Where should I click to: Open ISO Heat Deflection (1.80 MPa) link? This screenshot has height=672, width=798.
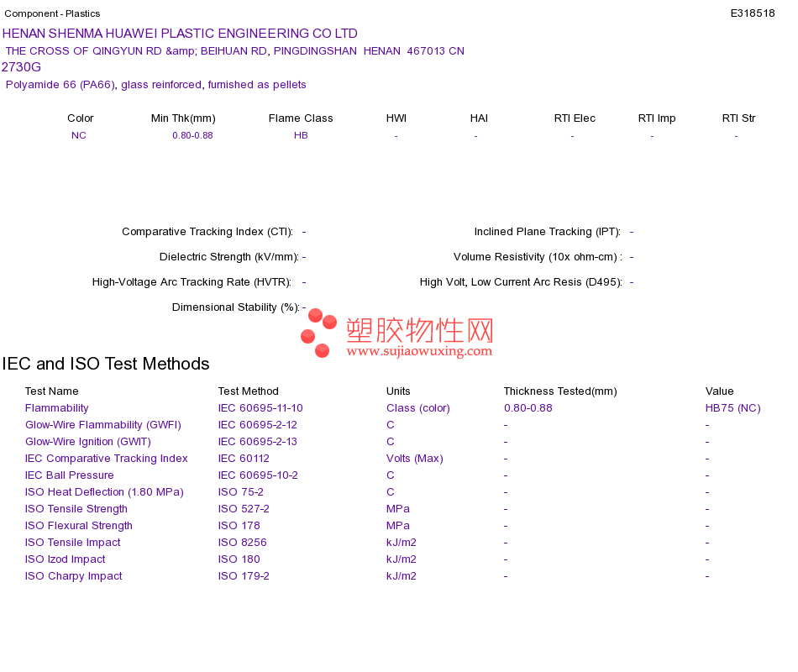pyautogui.click(x=104, y=491)
